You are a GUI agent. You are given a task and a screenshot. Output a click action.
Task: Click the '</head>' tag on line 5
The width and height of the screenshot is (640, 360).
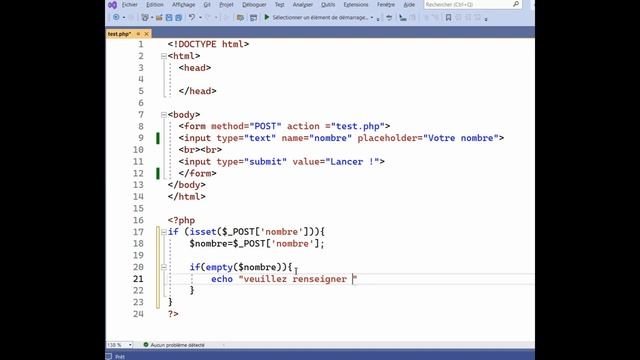[198, 91]
